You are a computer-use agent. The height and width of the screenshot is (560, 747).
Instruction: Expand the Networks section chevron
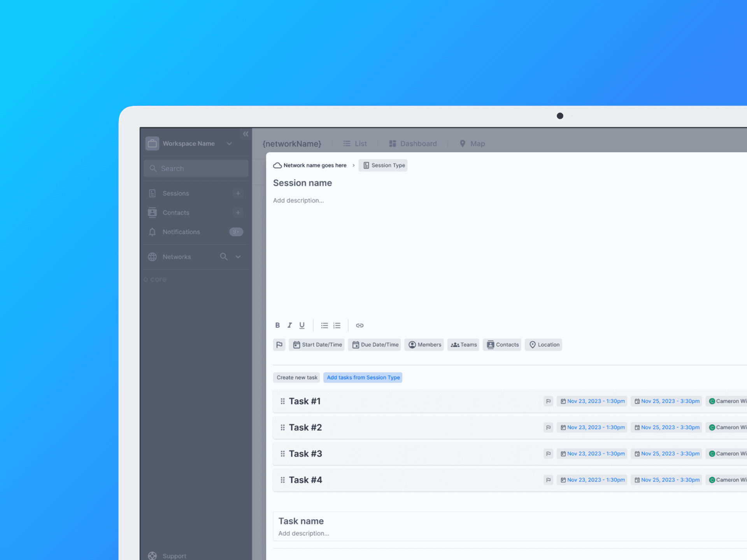[238, 257]
